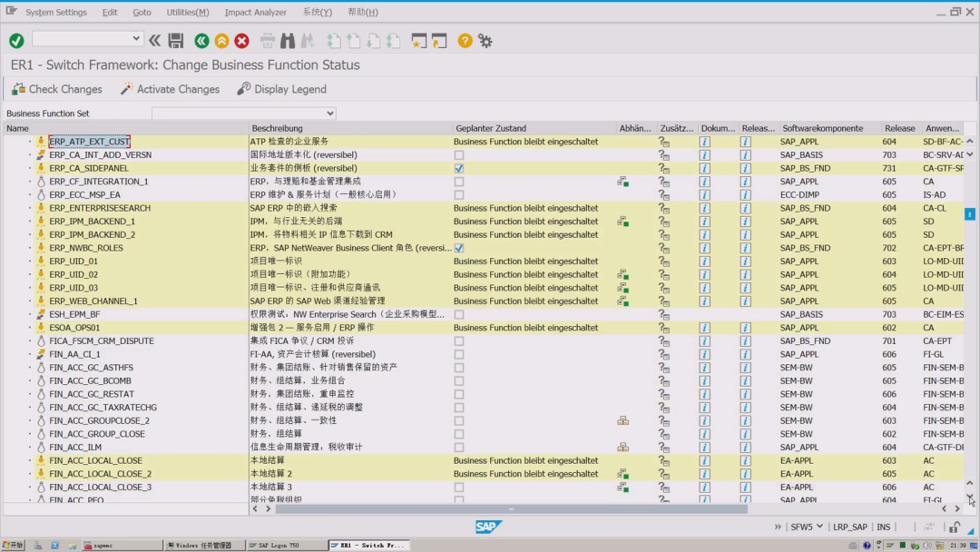Click the orange Exit up-arrow icon

coord(221,41)
